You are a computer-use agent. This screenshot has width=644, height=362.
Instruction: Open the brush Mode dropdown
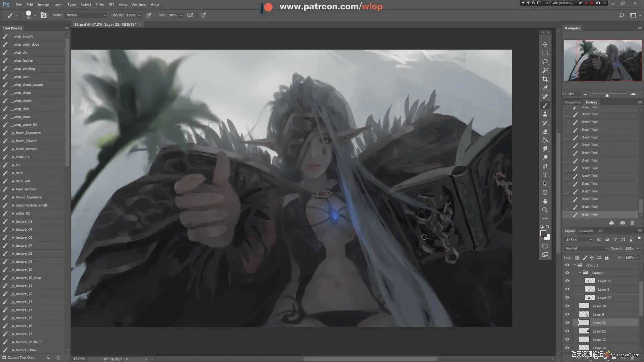(86, 15)
